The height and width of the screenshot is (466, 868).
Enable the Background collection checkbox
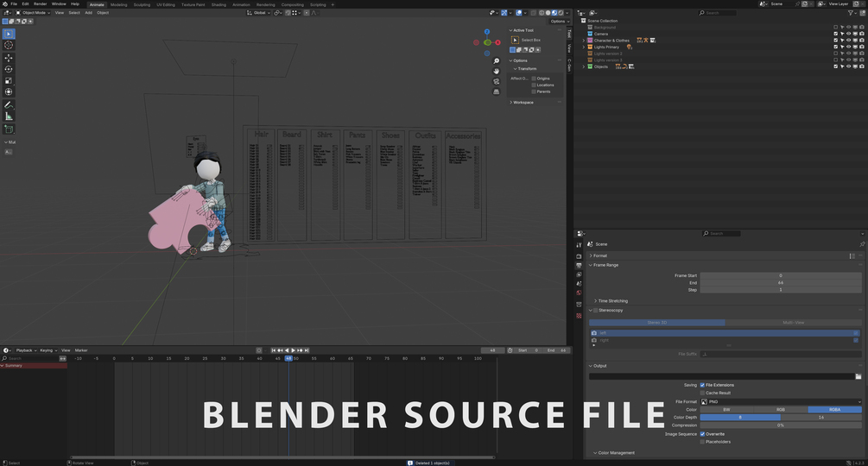click(x=836, y=27)
